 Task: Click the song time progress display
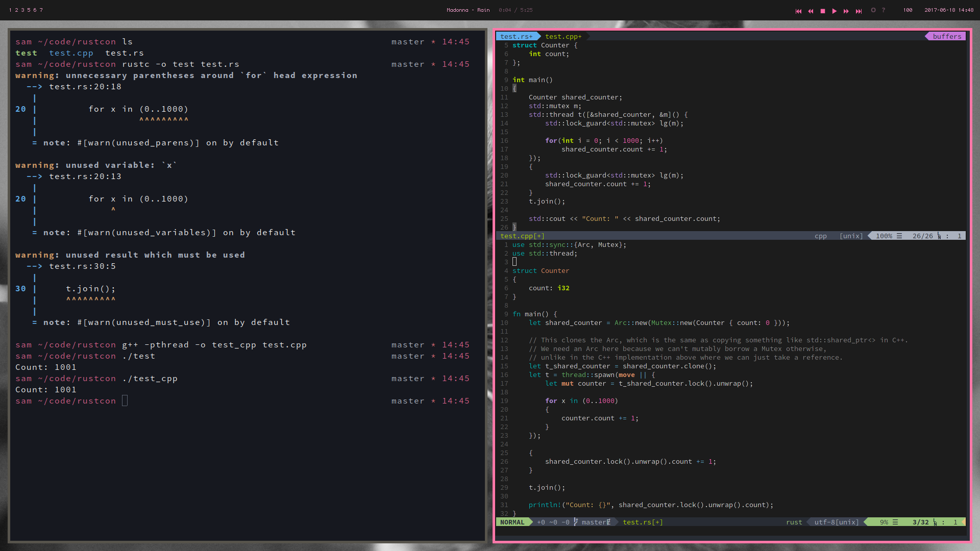pyautogui.click(x=516, y=10)
